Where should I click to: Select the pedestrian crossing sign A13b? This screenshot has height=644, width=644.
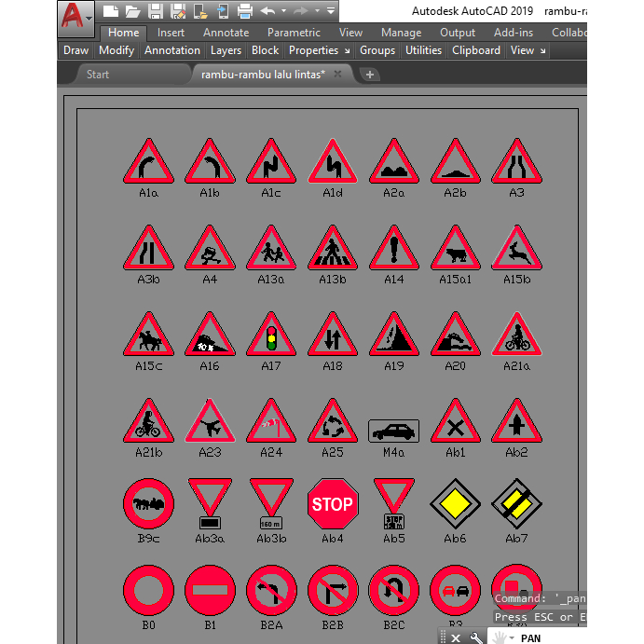(x=333, y=248)
